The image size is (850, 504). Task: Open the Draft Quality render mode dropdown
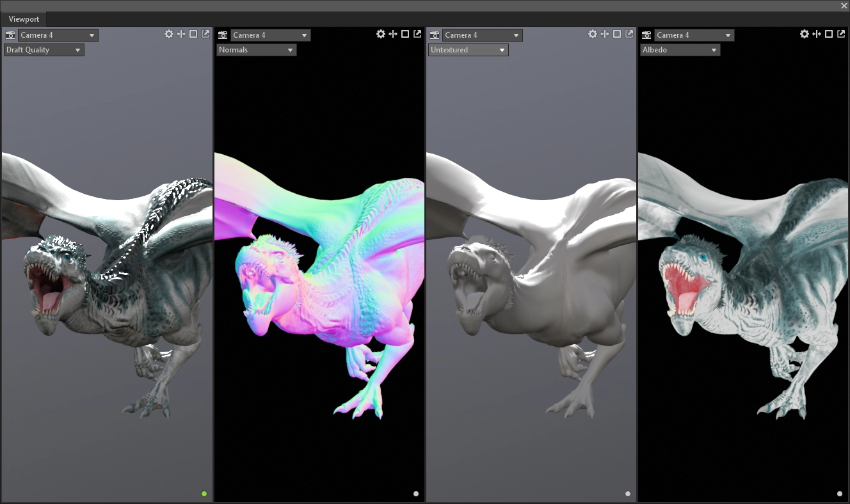point(44,50)
